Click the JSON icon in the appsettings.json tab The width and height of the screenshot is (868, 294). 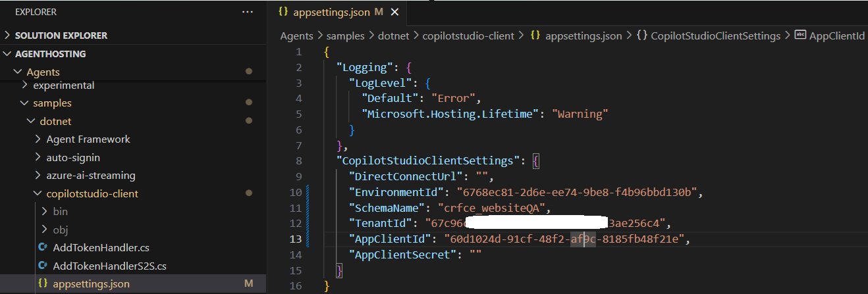coord(283,12)
